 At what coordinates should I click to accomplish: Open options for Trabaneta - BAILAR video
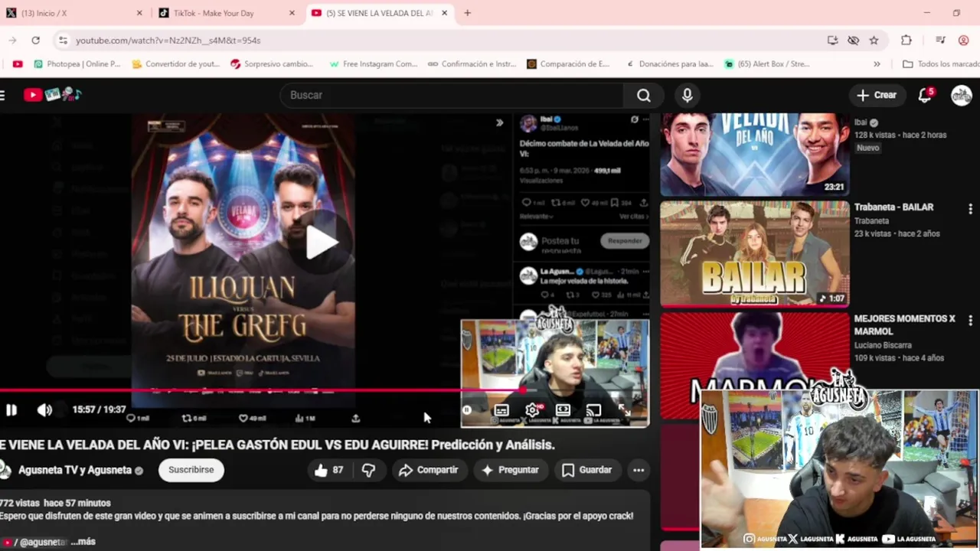(x=970, y=209)
